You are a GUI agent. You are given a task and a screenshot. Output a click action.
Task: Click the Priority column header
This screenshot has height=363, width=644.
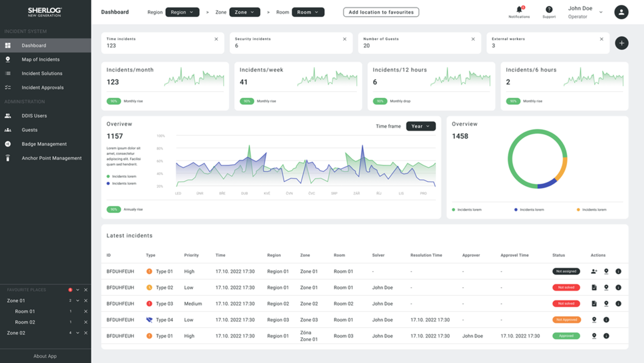pos(191,256)
